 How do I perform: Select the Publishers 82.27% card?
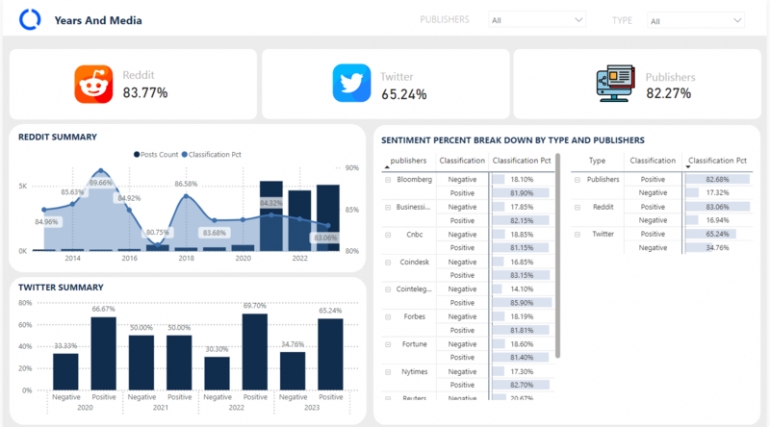click(x=637, y=84)
